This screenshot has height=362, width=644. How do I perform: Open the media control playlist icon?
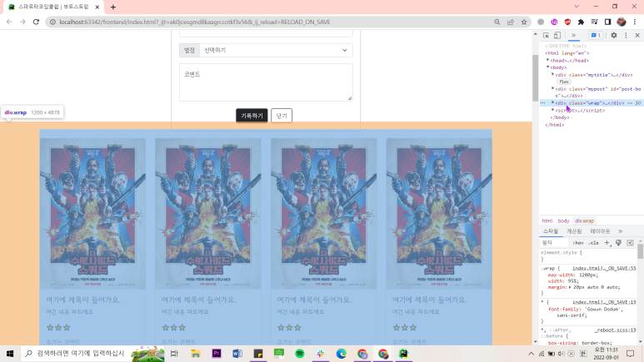click(x=594, y=22)
